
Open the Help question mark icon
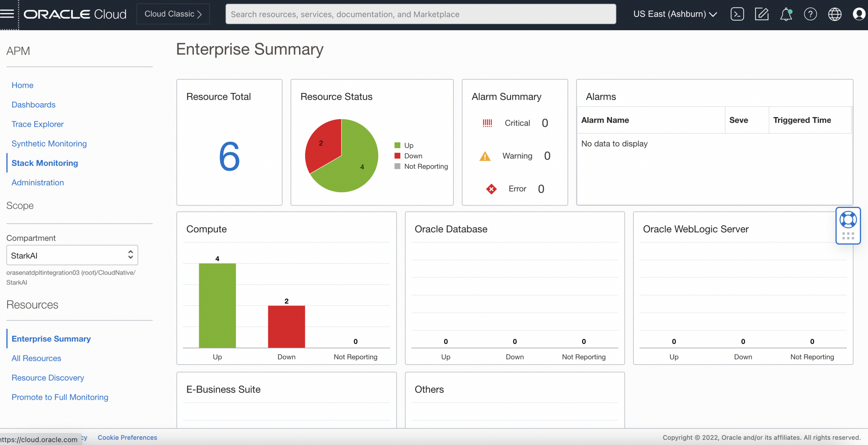(810, 14)
